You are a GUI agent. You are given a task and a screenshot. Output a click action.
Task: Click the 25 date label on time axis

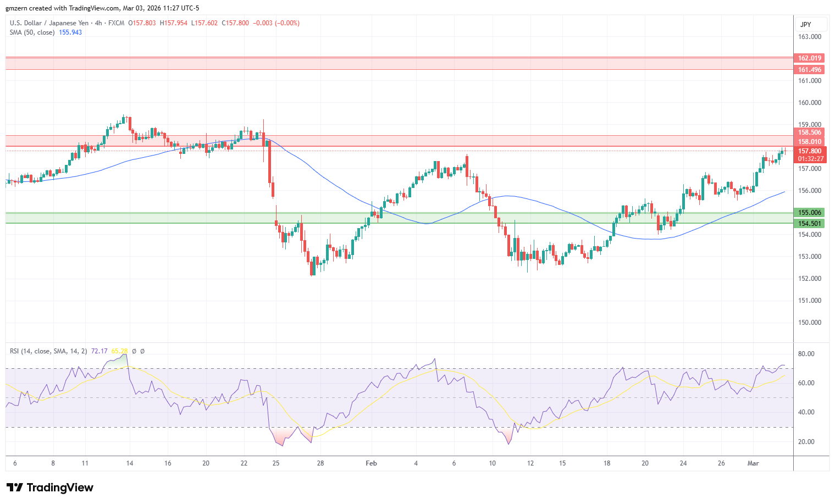[x=276, y=463]
